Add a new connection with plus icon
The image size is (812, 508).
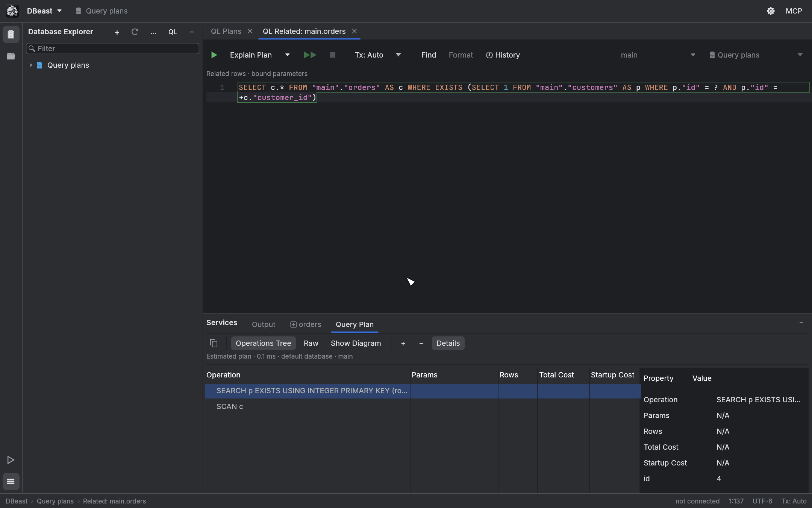pyautogui.click(x=117, y=32)
